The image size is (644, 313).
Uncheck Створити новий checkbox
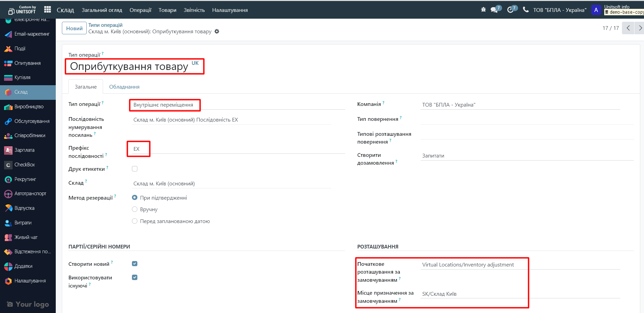135,264
